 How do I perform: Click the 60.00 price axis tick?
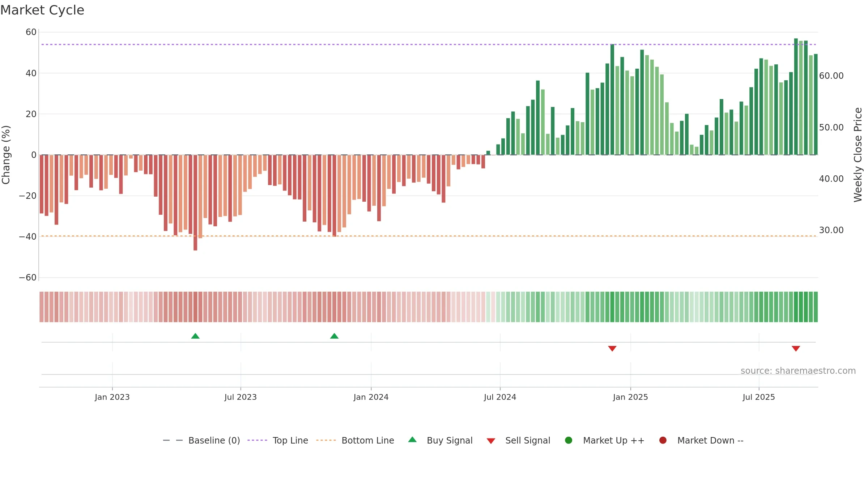831,76
